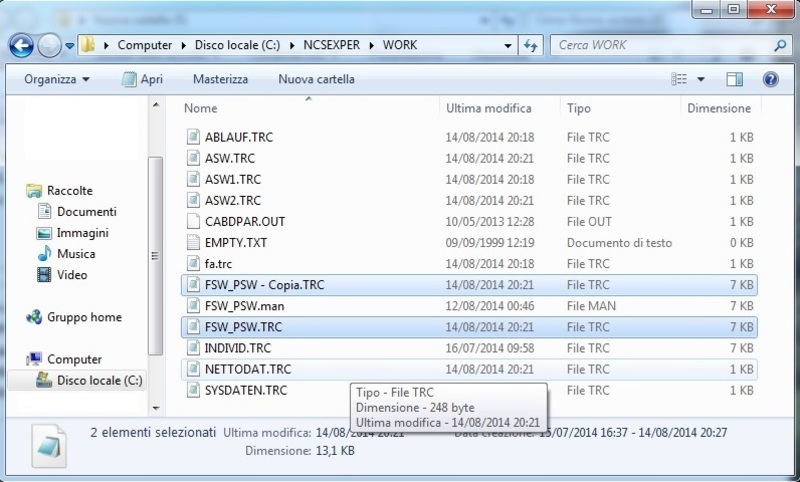Viewport: 800px width, 482px height.
Task: Click the Gruppo home icon
Action: 34,317
